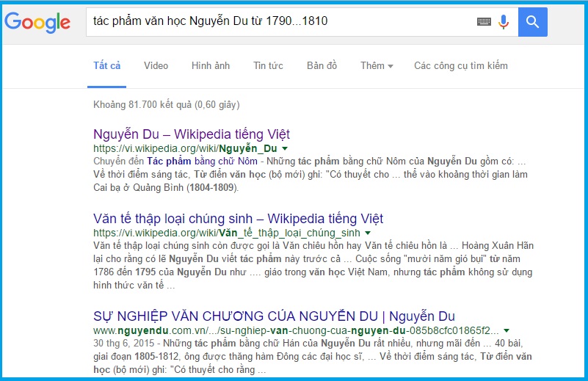Open the Nguyễn Du – Wikipedia tiếng Việt result
This screenshot has width=588, height=381.
(x=192, y=134)
